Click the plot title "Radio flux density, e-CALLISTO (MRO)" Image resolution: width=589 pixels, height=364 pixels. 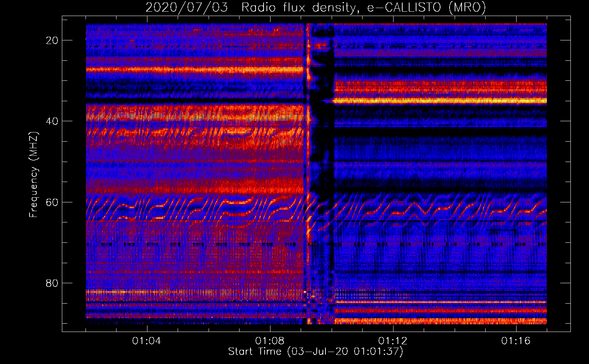click(x=364, y=7)
